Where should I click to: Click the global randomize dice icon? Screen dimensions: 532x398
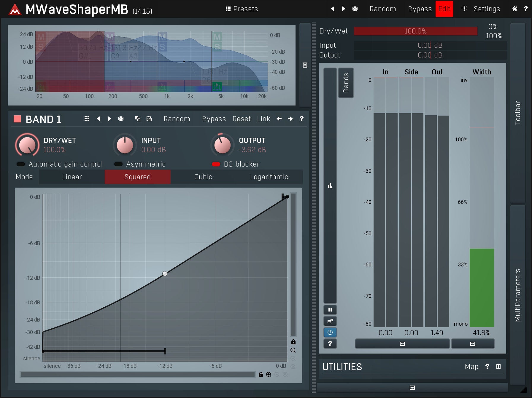[x=355, y=9]
